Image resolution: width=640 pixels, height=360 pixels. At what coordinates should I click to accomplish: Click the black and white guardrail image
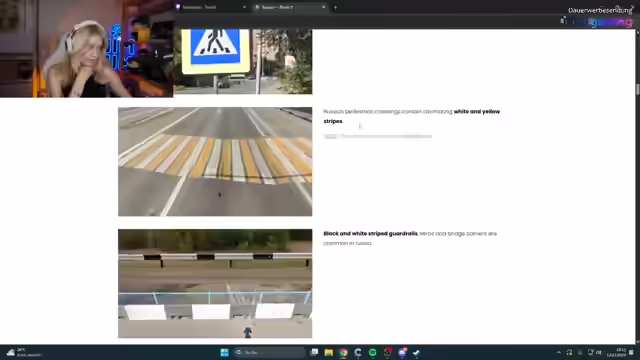click(x=215, y=283)
